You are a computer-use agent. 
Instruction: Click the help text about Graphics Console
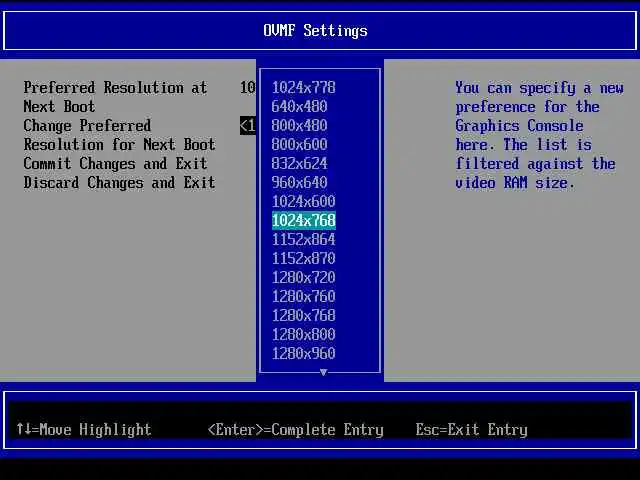click(x=539, y=136)
